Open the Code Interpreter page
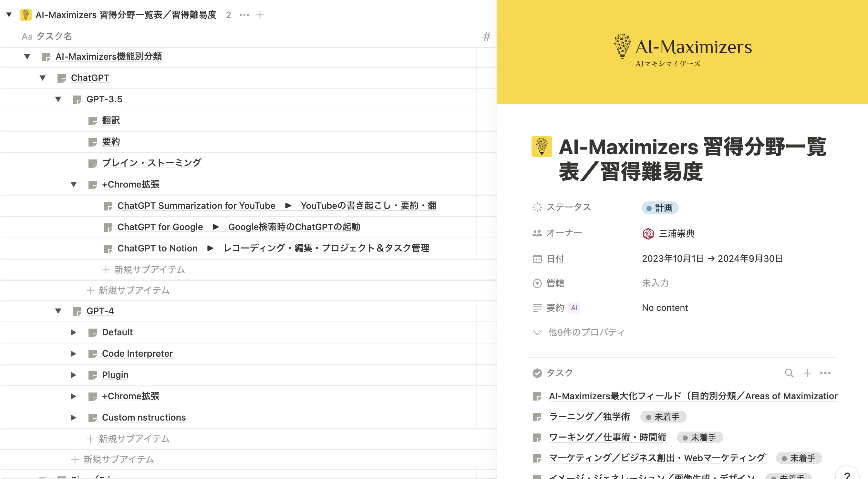The height and width of the screenshot is (479, 868). [x=137, y=354]
